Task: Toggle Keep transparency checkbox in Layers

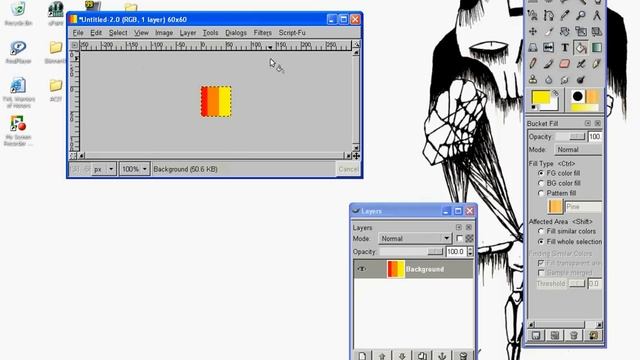Action: coord(460,238)
